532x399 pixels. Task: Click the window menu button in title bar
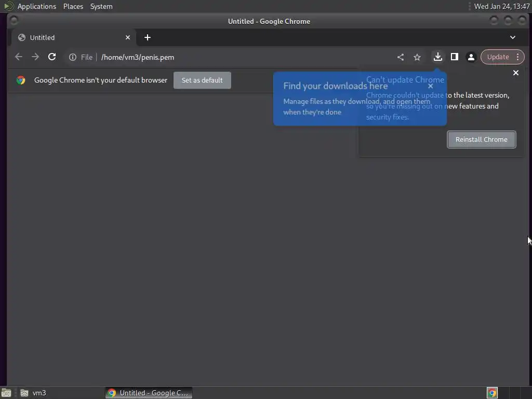click(14, 21)
